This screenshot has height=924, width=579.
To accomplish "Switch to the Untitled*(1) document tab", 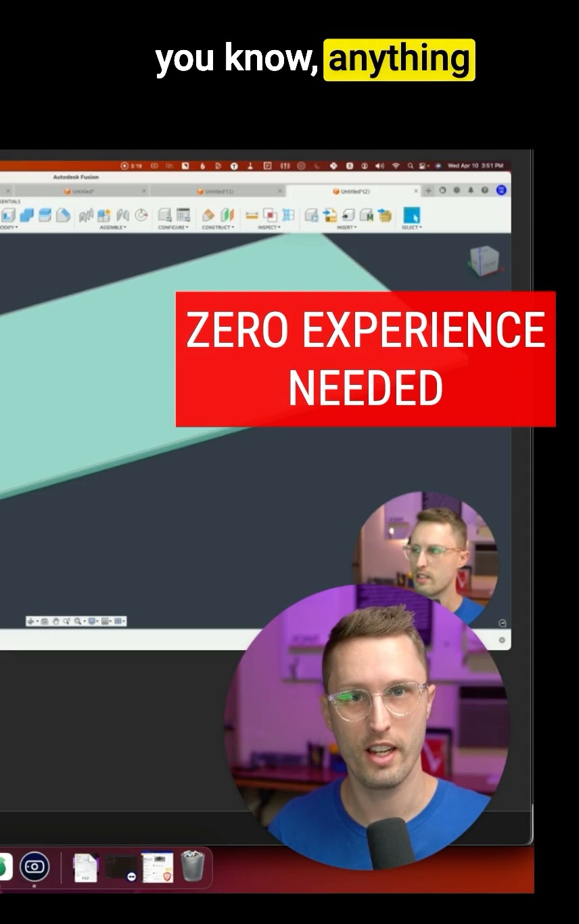I will pyautogui.click(x=216, y=191).
